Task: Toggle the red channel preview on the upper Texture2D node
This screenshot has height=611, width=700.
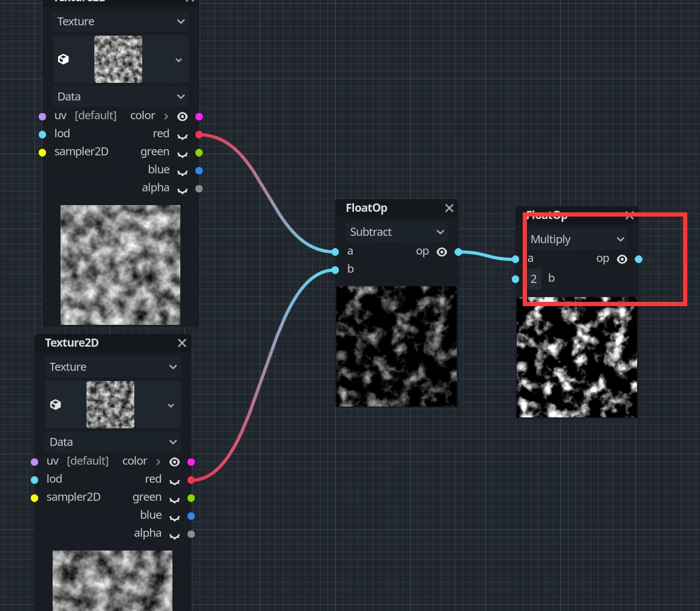Action: point(182,136)
